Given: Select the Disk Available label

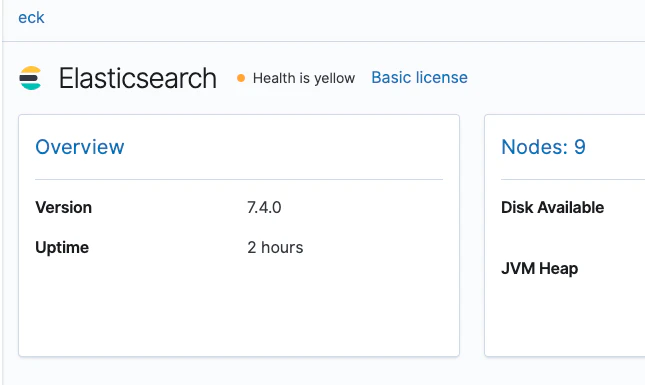Looking at the screenshot, I should point(552,207).
